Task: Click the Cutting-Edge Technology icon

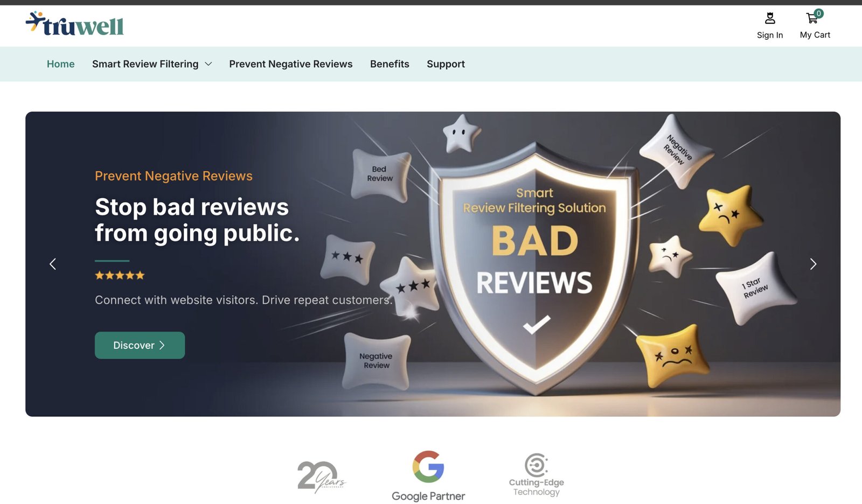Action: pyautogui.click(x=536, y=465)
